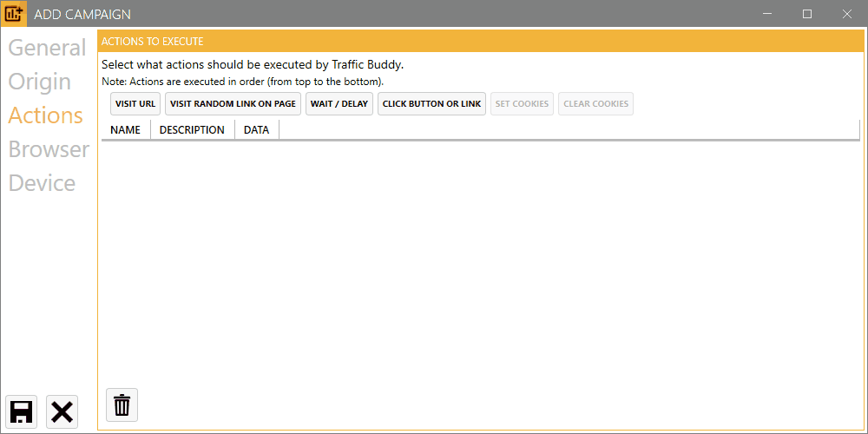868x434 pixels.
Task: Add a Visit URL action
Action: (135, 103)
